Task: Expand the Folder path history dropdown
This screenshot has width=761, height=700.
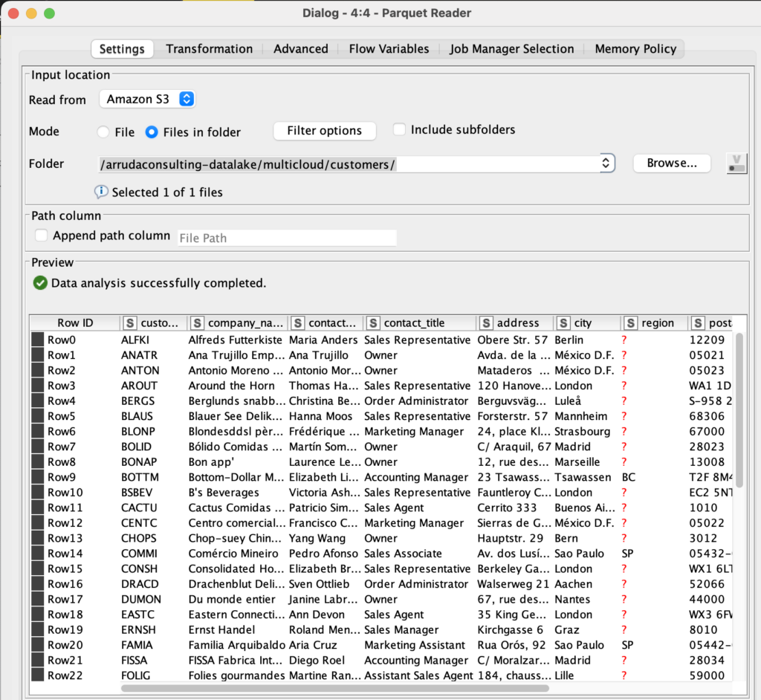Action: [x=606, y=163]
